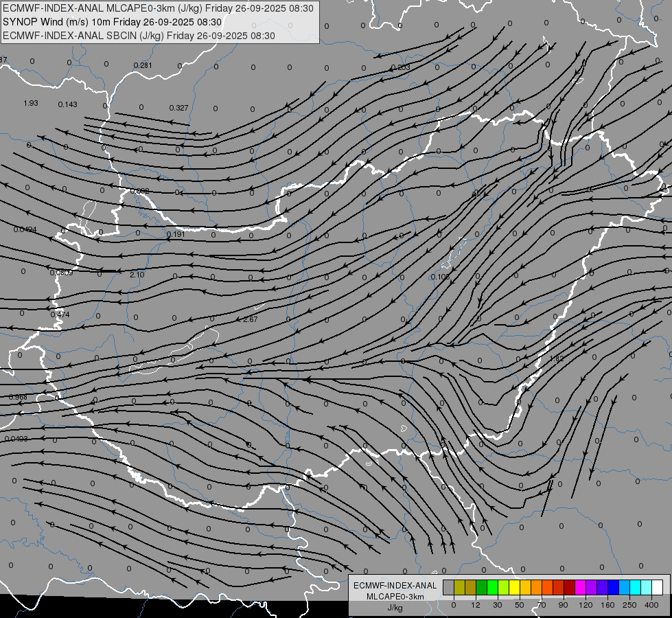This screenshot has height=618, width=672.
Task: Click the SBCIN header line
Action: pyautogui.click(x=139, y=36)
